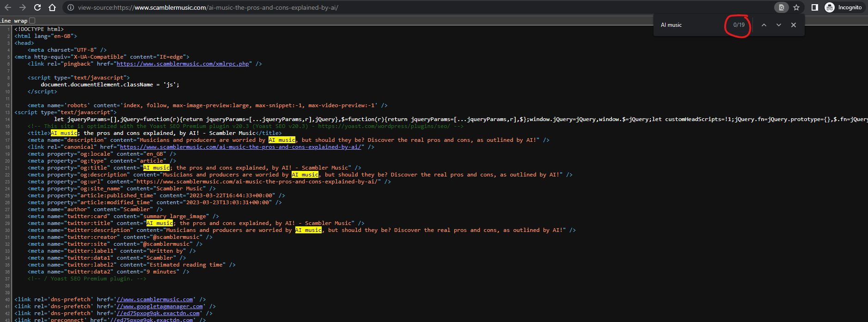Click the address bar URL
This screenshot has width=868, height=322.
(208, 7)
